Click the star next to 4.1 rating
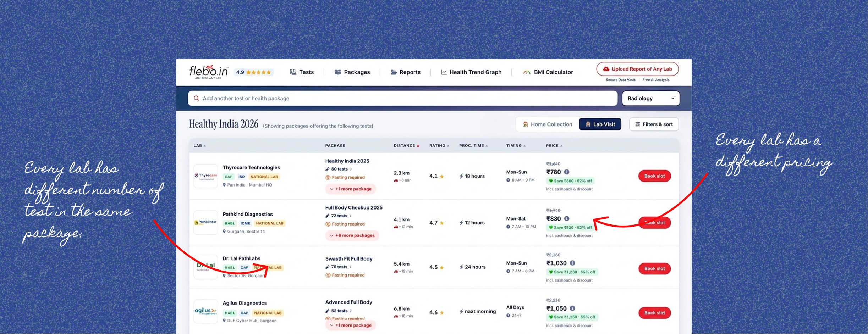The height and width of the screenshot is (334, 868). click(442, 176)
